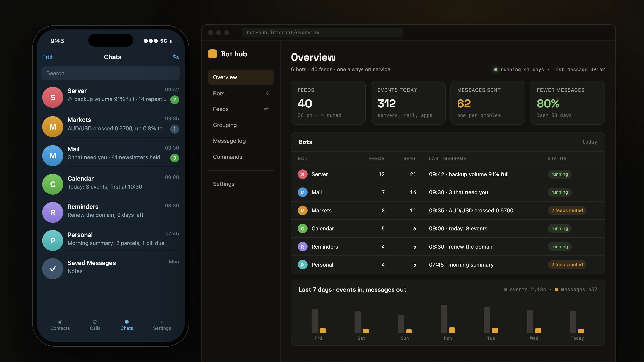644x362 pixels.
Task: Click Reminders bot icon in Bots table
Action: 302,247
